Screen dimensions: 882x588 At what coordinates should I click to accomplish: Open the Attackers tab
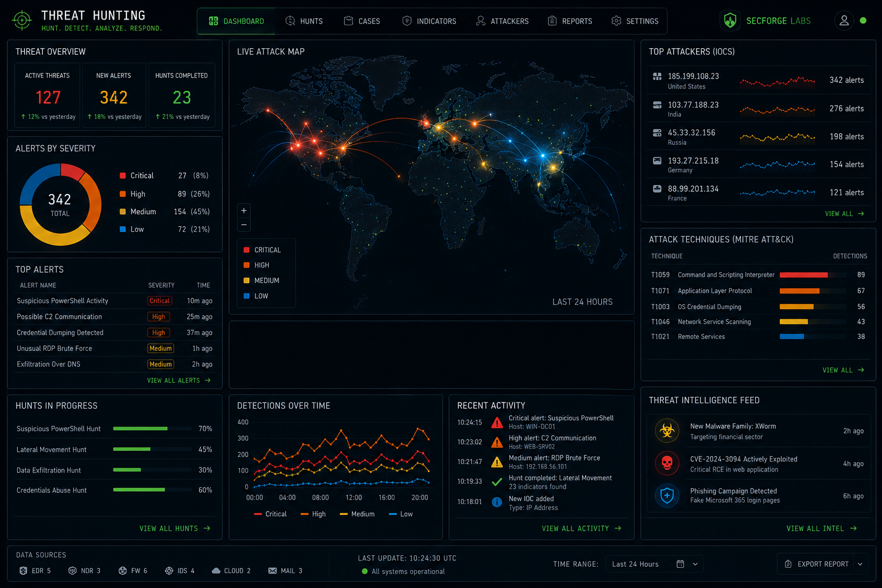(502, 21)
